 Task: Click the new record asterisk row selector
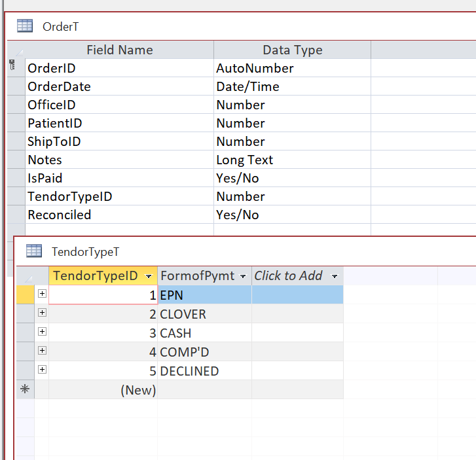click(x=25, y=389)
